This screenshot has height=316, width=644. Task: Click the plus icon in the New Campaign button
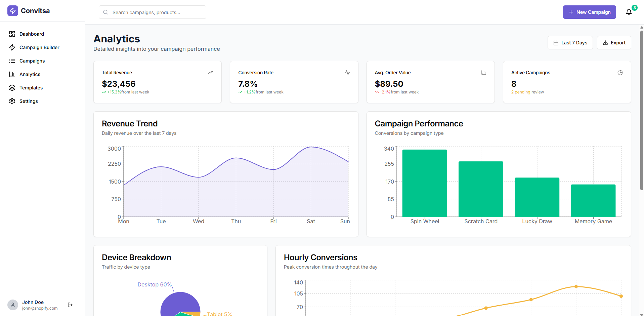(571, 12)
